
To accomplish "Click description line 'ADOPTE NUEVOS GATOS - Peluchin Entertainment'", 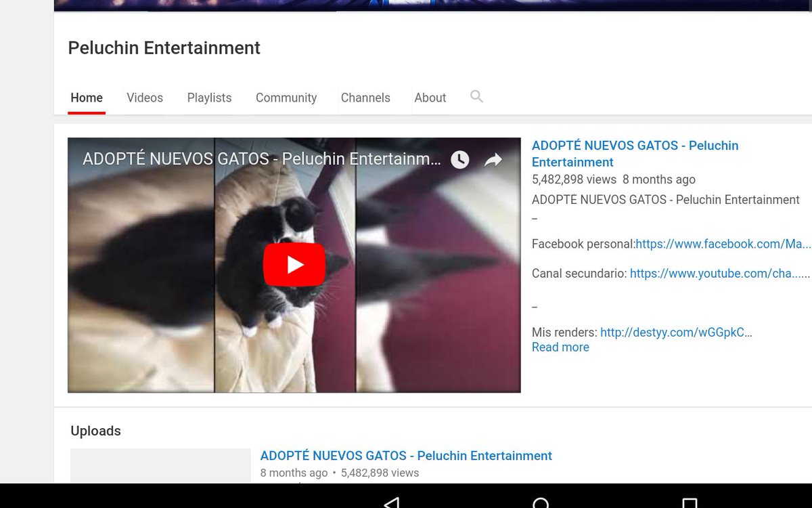I will click(x=666, y=200).
